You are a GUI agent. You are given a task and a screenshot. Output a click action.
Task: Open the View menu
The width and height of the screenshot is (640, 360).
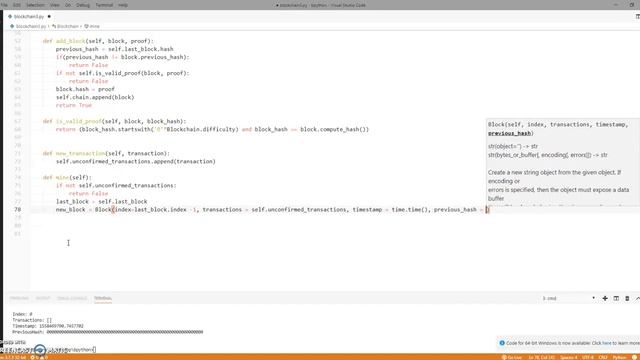point(55,5)
